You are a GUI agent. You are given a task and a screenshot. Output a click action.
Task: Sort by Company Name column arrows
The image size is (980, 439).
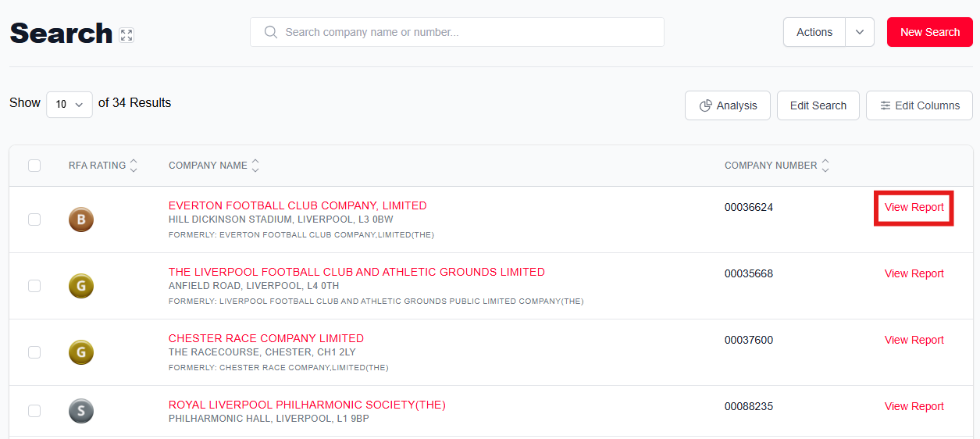[255, 166]
